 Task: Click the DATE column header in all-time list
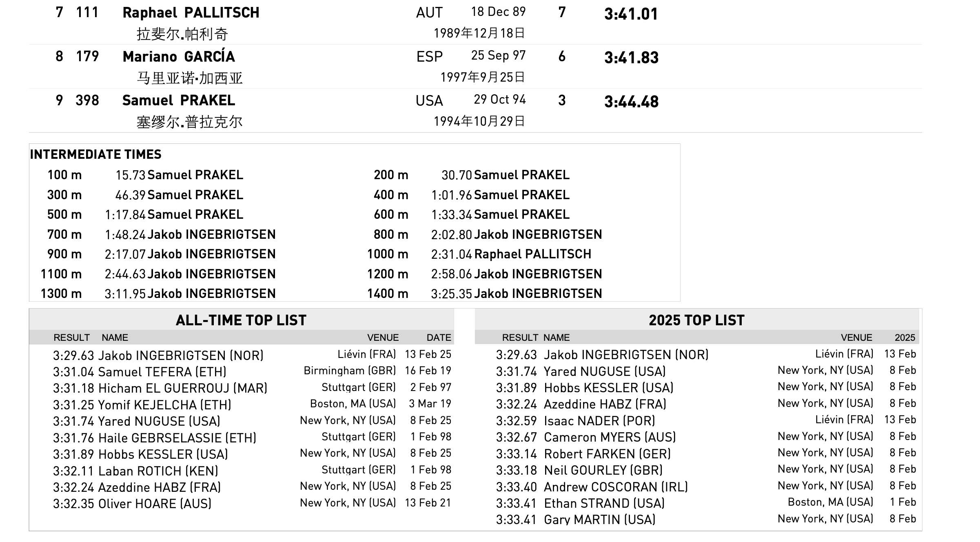click(439, 338)
